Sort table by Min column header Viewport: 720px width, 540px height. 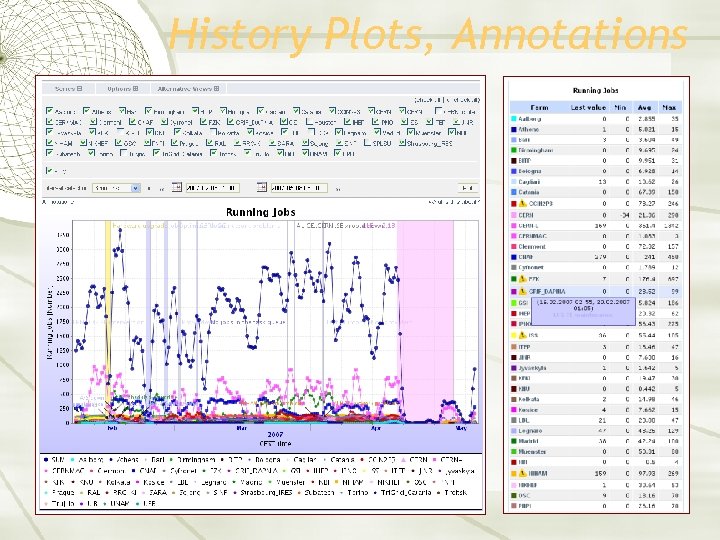click(620, 107)
